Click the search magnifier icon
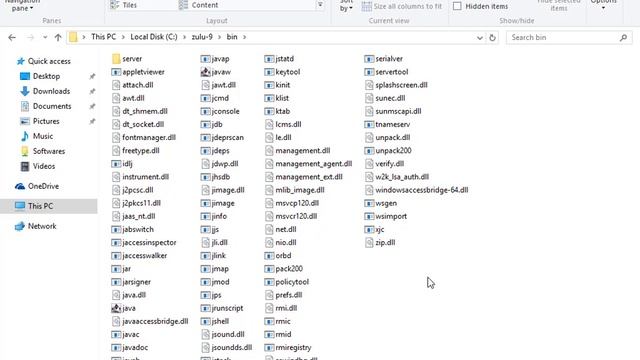 coord(623,38)
